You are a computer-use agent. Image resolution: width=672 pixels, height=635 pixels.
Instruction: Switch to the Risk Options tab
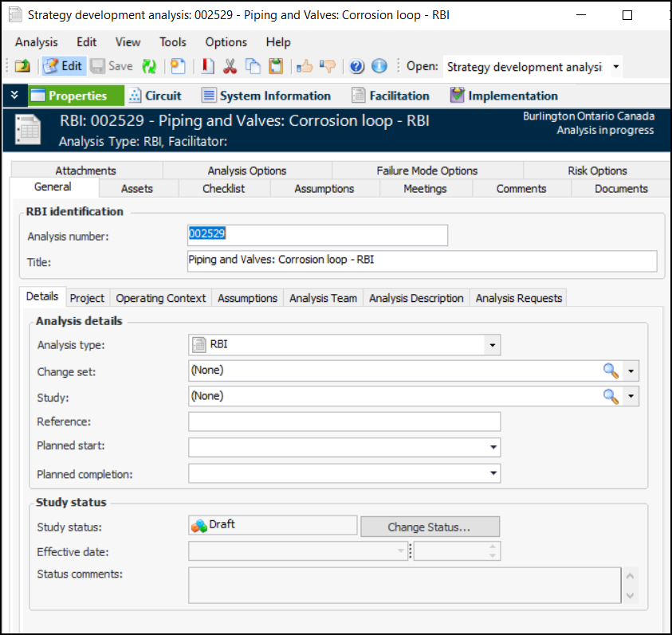coord(597,171)
